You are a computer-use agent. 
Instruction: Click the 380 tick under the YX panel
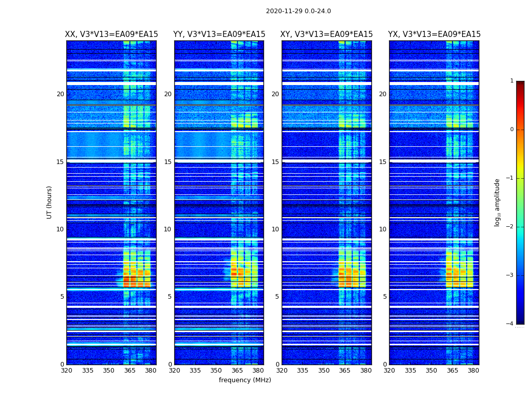(473, 371)
